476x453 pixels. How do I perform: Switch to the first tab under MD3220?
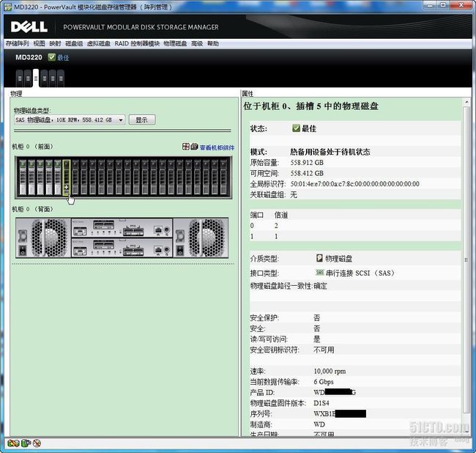click(x=20, y=78)
